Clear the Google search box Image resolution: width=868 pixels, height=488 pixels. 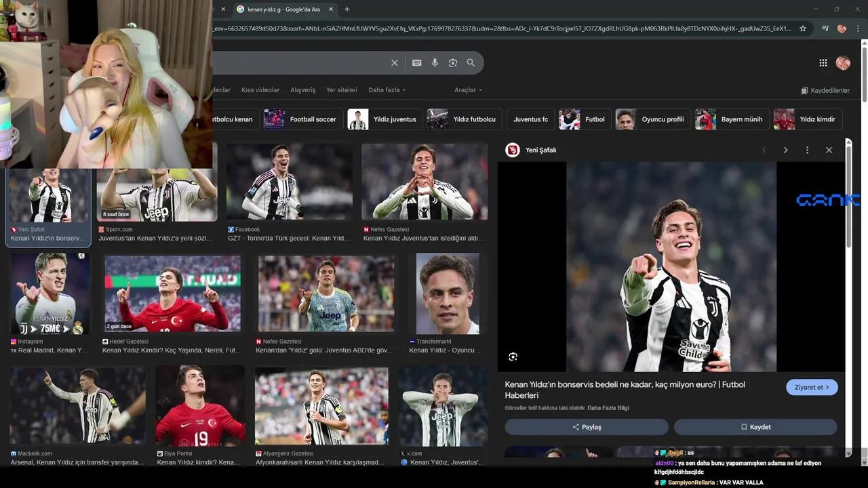tap(395, 63)
